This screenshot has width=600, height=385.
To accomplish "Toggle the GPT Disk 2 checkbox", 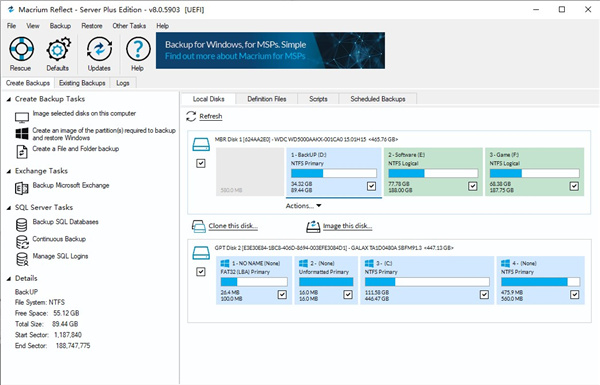I will point(201,272).
